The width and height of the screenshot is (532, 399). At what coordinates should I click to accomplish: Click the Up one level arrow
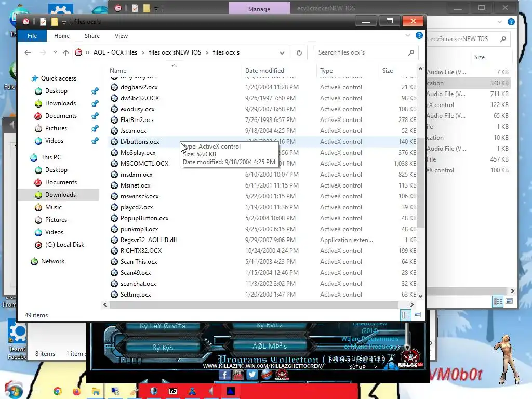66,52
